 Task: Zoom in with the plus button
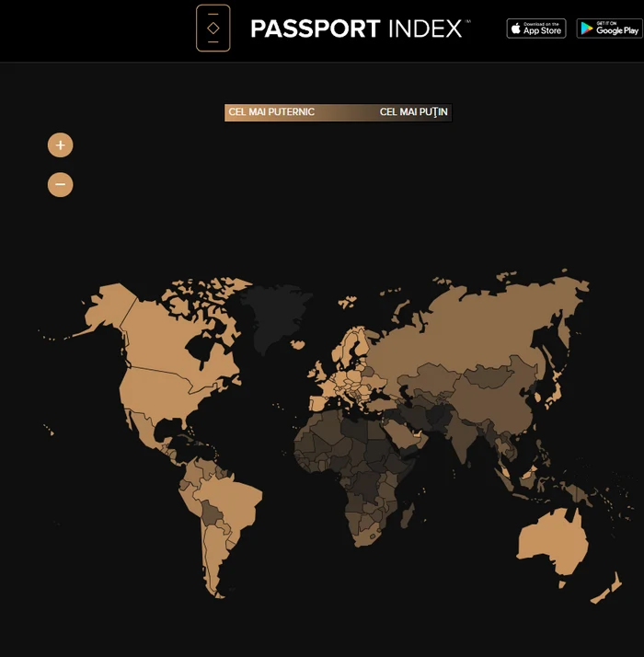click(x=60, y=145)
